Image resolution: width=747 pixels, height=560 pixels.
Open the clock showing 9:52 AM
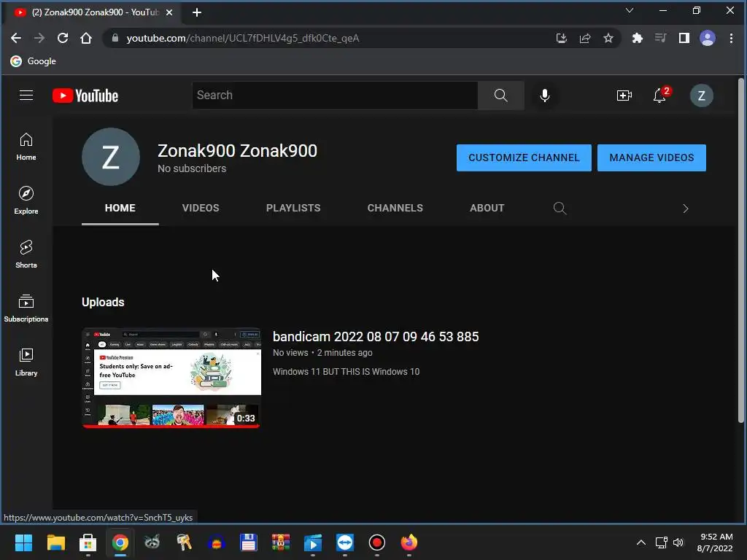[715, 542]
